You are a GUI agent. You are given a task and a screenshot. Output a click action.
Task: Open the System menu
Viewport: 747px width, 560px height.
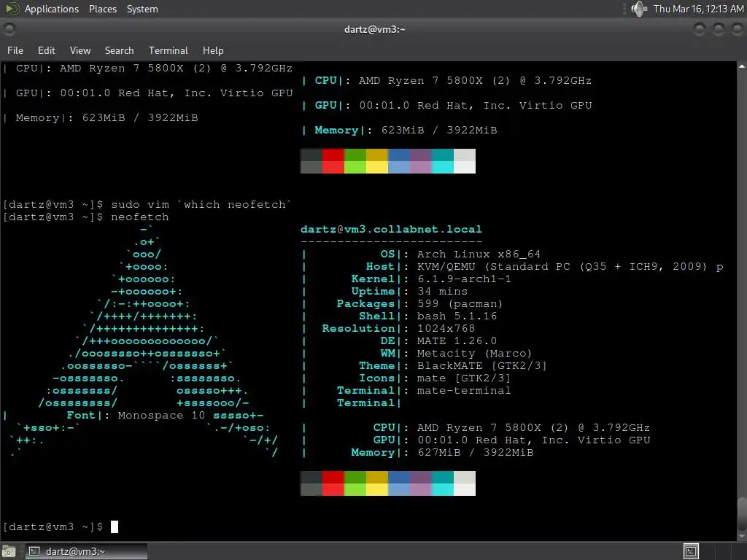coord(142,9)
